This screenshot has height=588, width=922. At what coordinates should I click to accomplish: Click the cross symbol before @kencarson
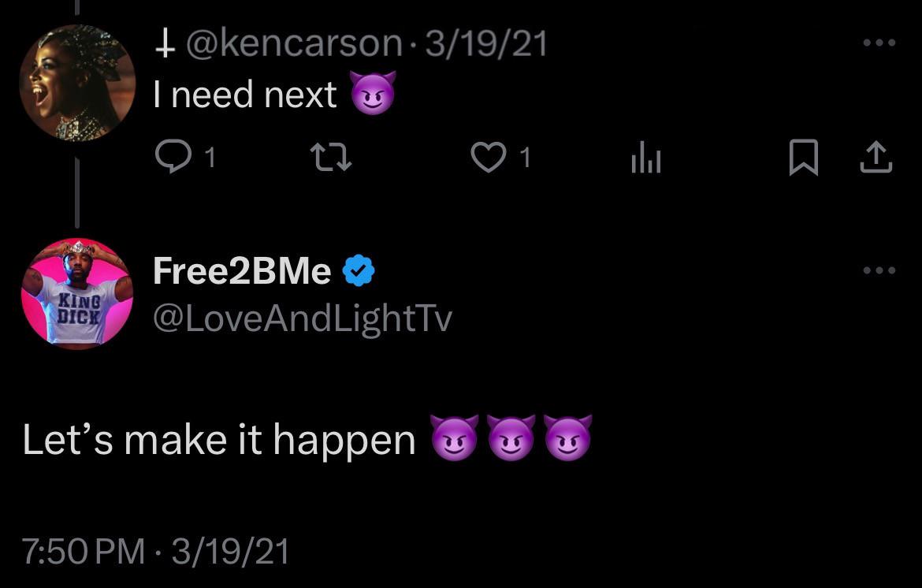coord(164,44)
